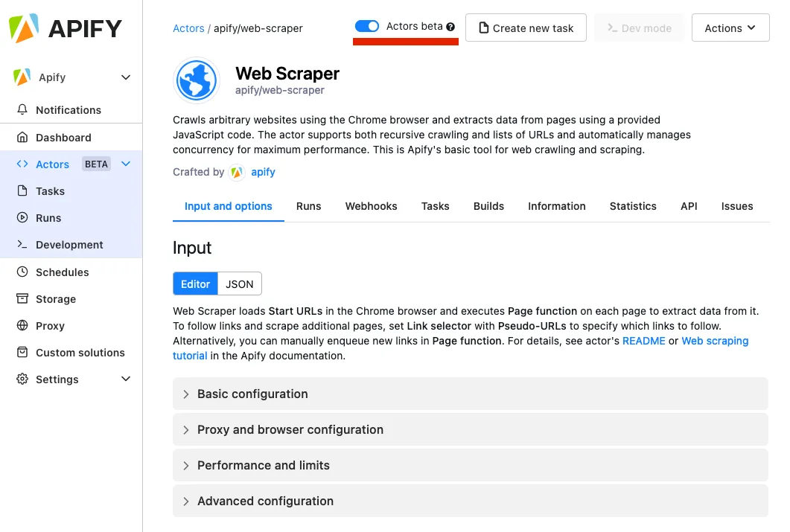Image resolution: width=790 pixels, height=532 pixels.
Task: Click the Actors beta help question mark
Action: coord(450,27)
